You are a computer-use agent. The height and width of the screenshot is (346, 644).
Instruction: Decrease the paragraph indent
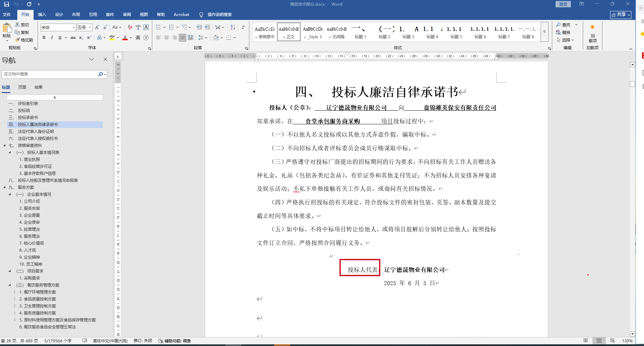199,27
